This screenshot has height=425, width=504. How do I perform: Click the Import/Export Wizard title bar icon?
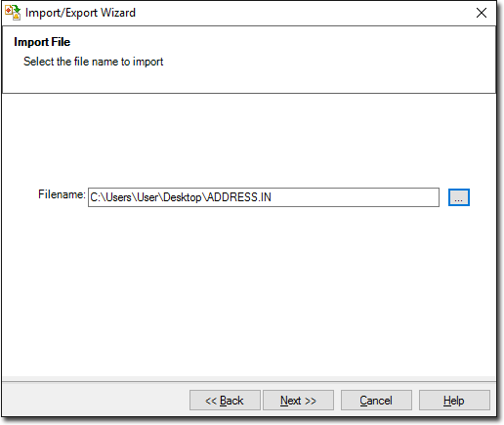tap(13, 13)
